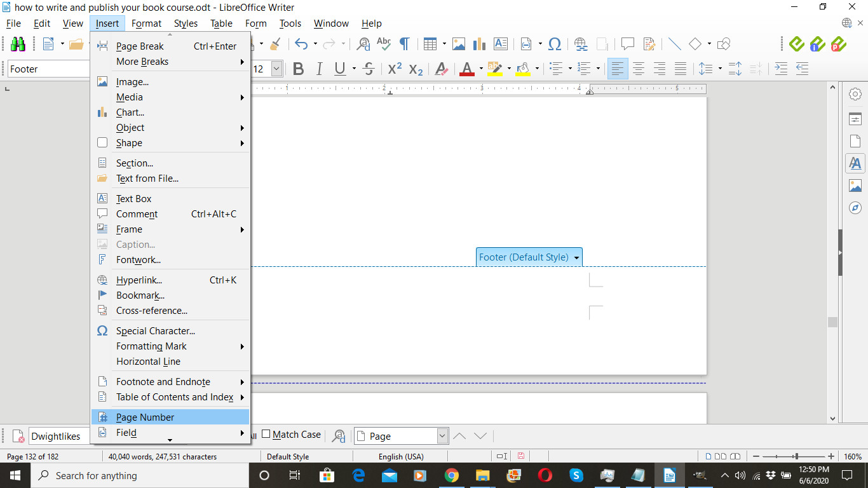Center align the paragraph

[639, 69]
